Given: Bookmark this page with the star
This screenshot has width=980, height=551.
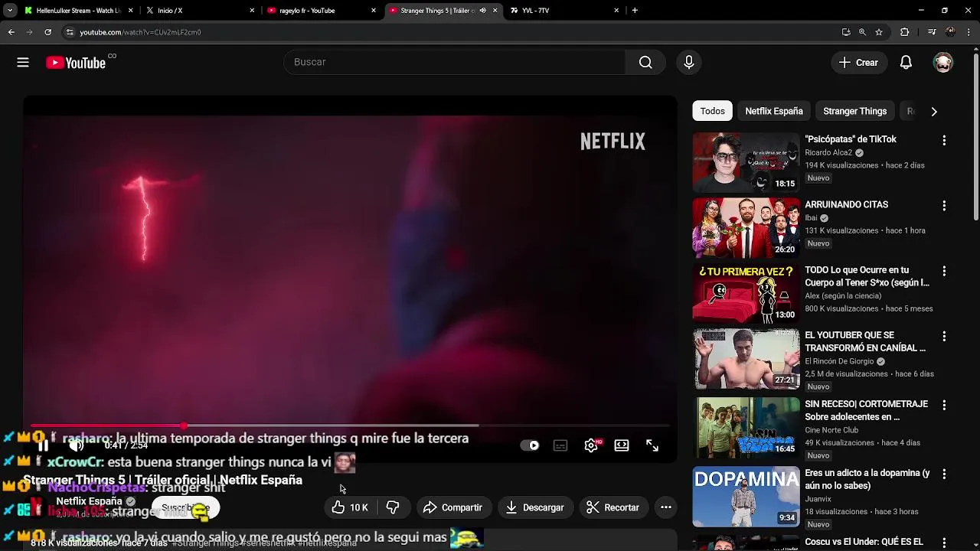Looking at the screenshot, I should 879,32.
